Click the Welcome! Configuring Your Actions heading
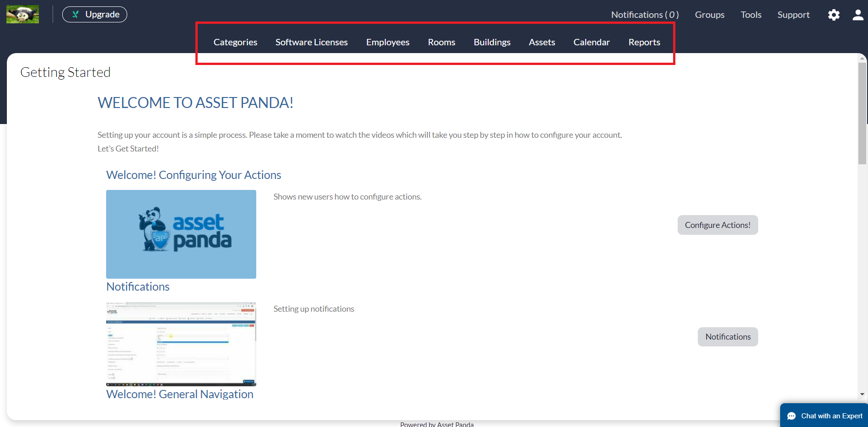 tap(194, 175)
